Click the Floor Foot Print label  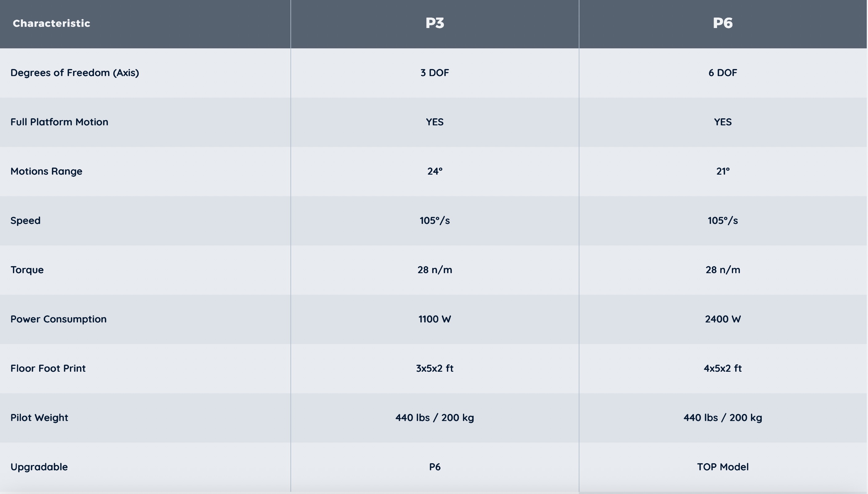(48, 368)
